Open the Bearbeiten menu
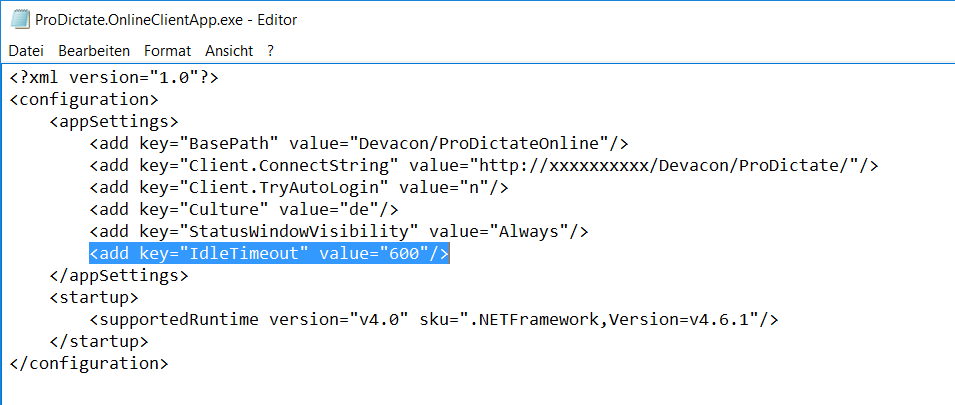Viewport: 955px width, 405px height. pos(94,51)
